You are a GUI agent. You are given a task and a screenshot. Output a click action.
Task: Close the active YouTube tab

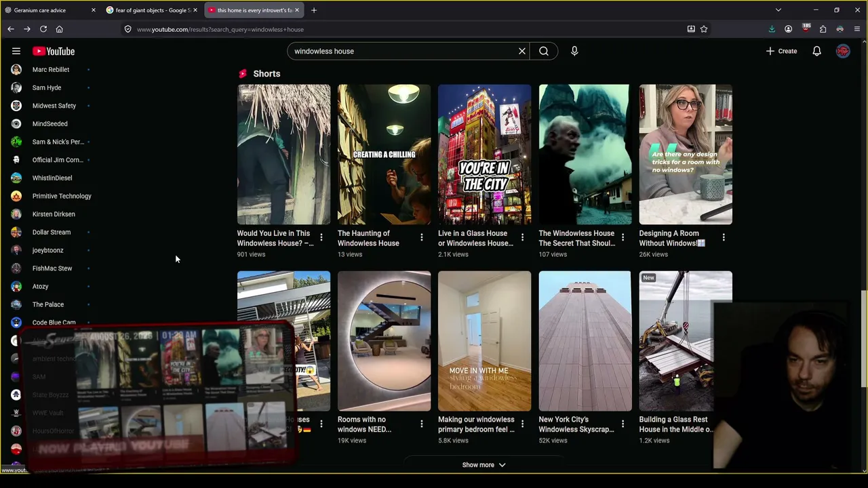coord(297,10)
